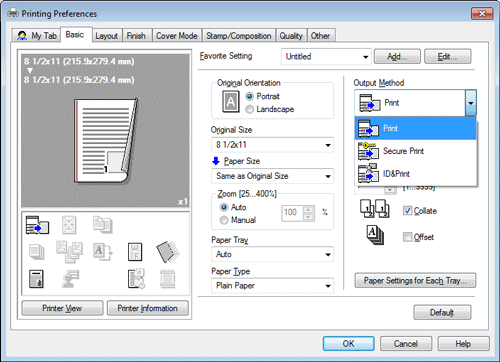The width and height of the screenshot is (500, 362).
Task: Open the Paper Tray dropdown
Action: [x=272, y=254]
